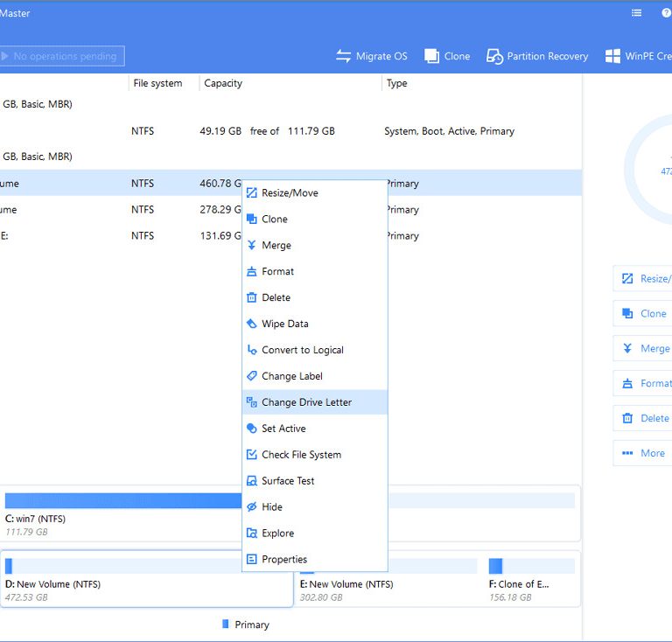Viewport: 672px width, 642px height.
Task: Select the E: New Volume disk map block
Action: [388, 579]
